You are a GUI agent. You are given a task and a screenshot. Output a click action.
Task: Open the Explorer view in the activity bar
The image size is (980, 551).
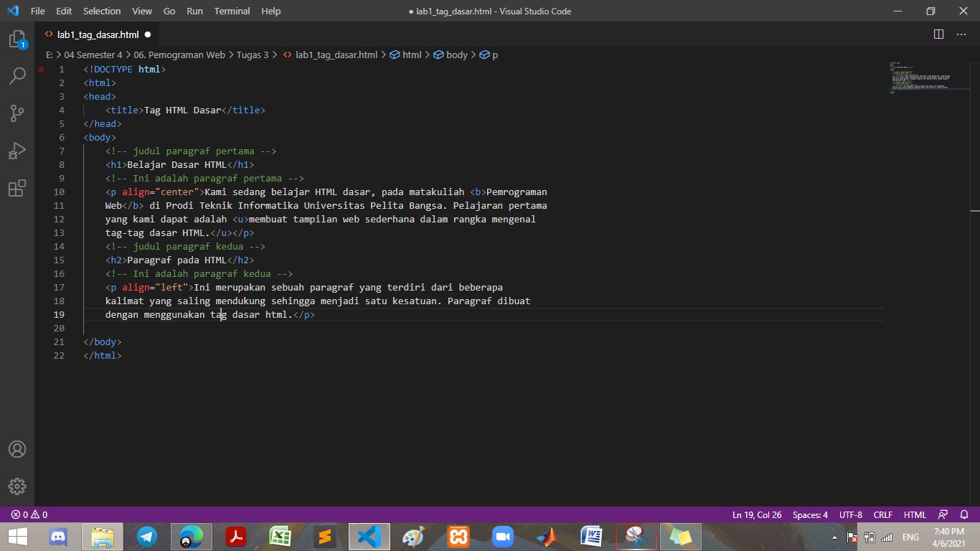pyautogui.click(x=17, y=41)
